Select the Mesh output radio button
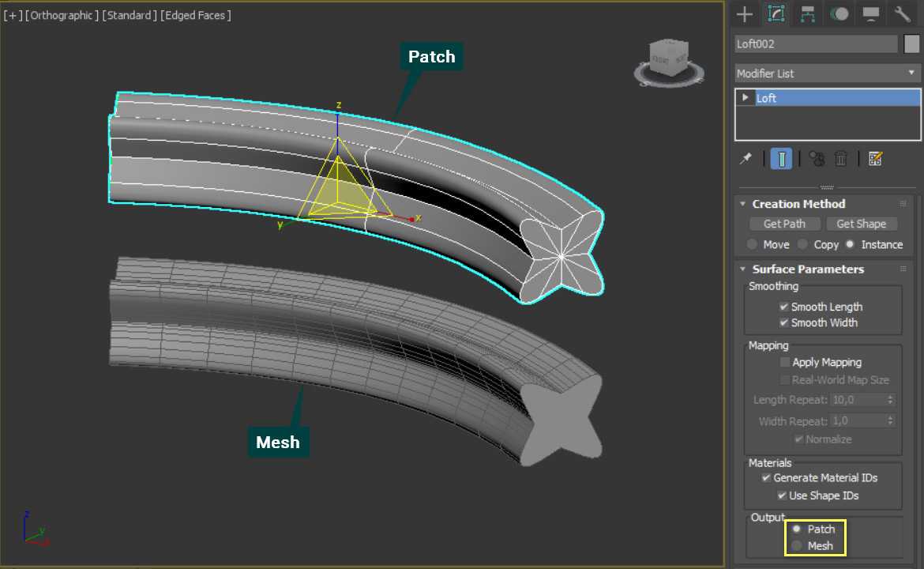Image resolution: width=924 pixels, height=569 pixels. click(797, 545)
